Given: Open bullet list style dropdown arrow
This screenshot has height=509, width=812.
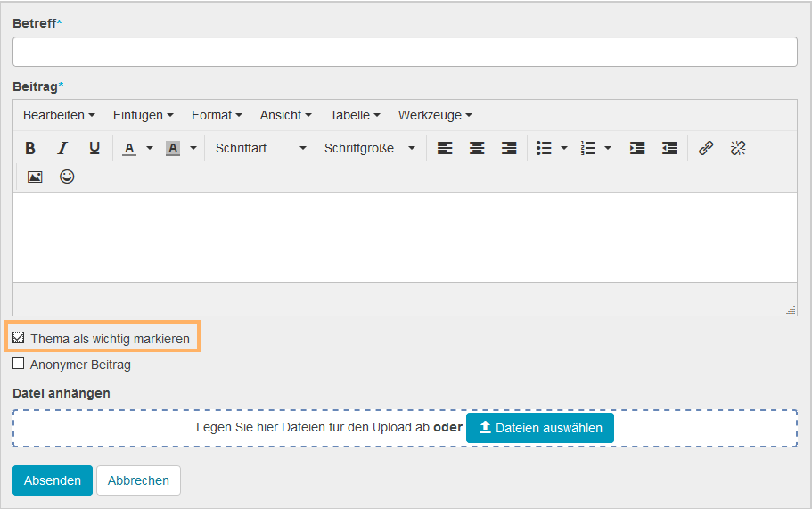Looking at the screenshot, I should coord(563,148).
